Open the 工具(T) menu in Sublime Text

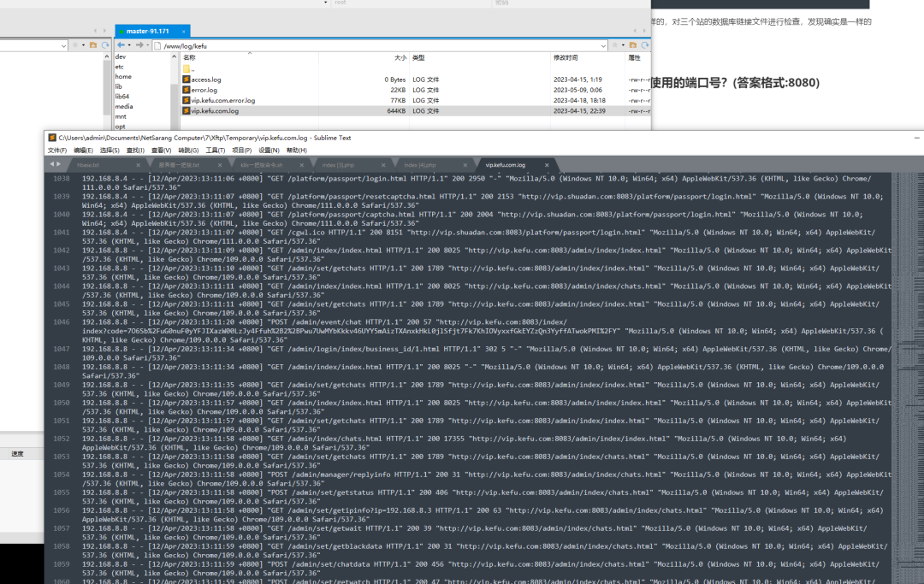215,150
